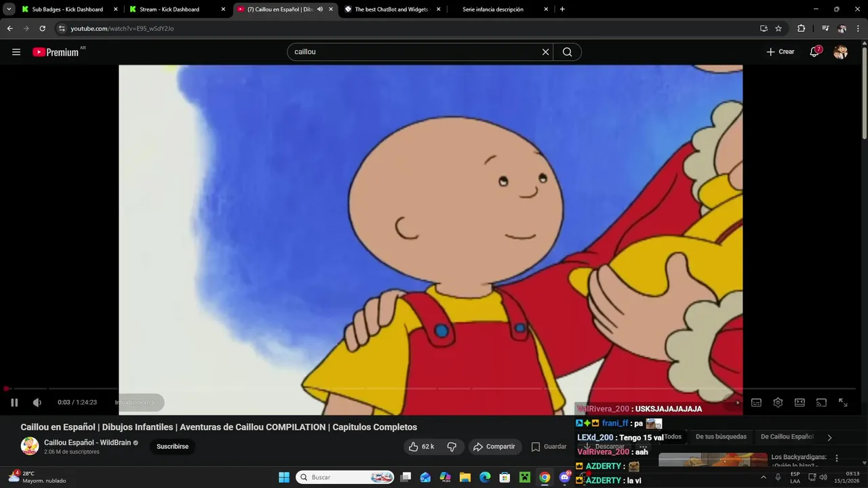Open Chrome extensions puzzle icon

coord(801,28)
